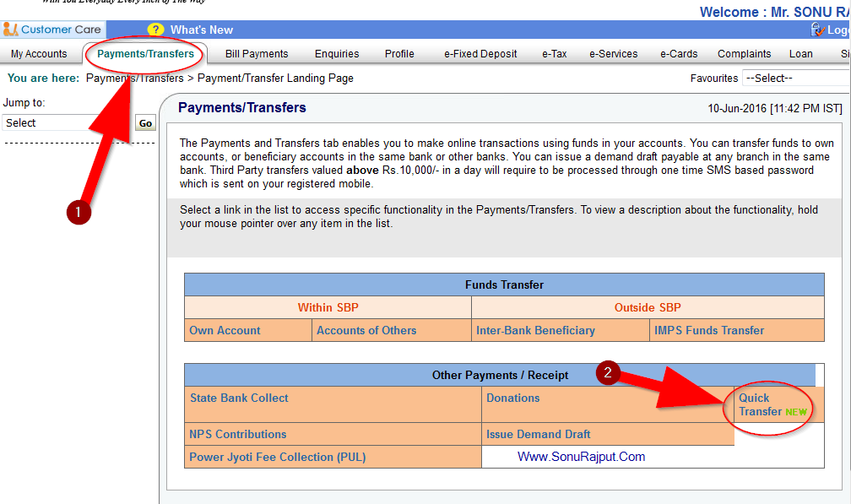The width and height of the screenshot is (851, 504).
Task: Click the Payments/Transfers page heading
Action: coord(242,107)
